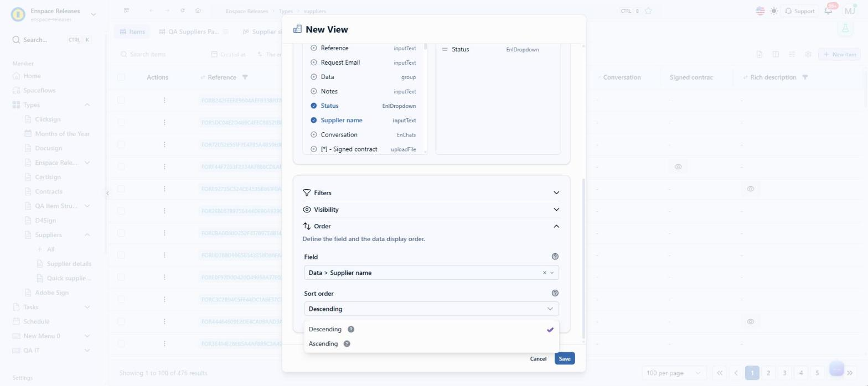Collapse sidebar with the arrow handle
This screenshot has height=386, width=868.
[x=107, y=193]
